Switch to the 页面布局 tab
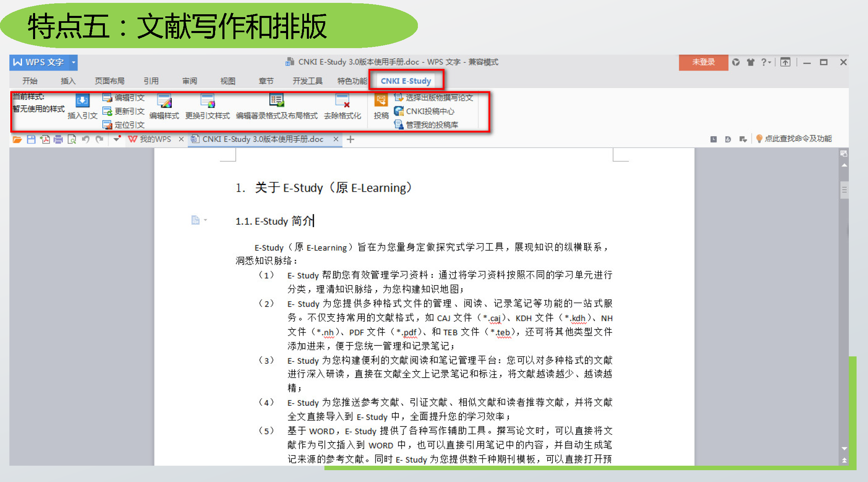The width and height of the screenshot is (868, 482). coord(110,81)
